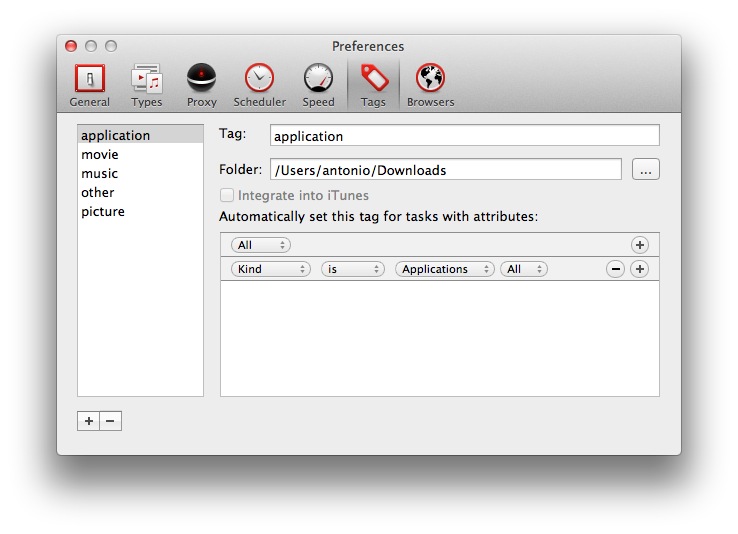Viewport: 738px width, 534px height.
Task: Open the All dropdown in Kind row
Action: click(x=523, y=269)
